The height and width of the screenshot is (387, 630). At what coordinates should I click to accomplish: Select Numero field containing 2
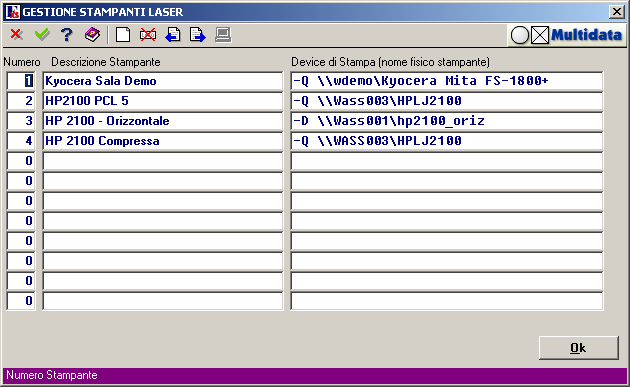[x=21, y=101]
